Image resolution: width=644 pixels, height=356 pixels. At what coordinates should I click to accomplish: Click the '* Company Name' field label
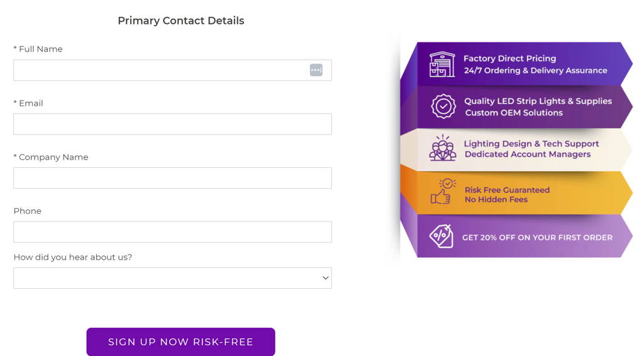coord(51,157)
